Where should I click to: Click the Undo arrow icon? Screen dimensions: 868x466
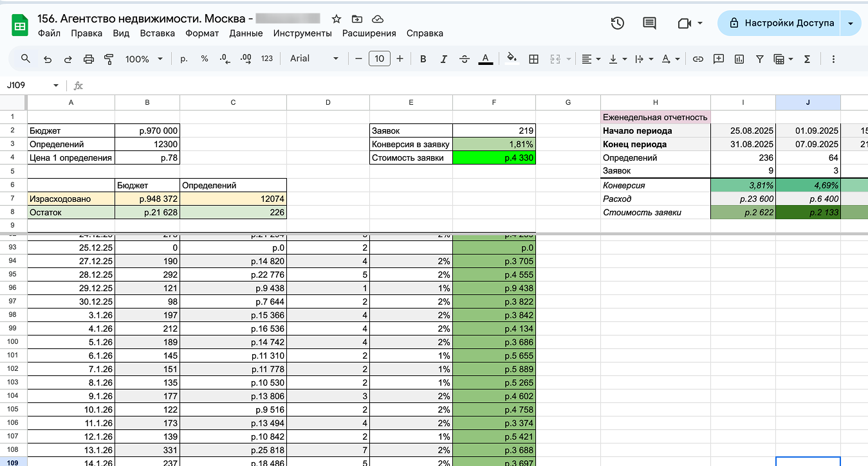[47, 59]
